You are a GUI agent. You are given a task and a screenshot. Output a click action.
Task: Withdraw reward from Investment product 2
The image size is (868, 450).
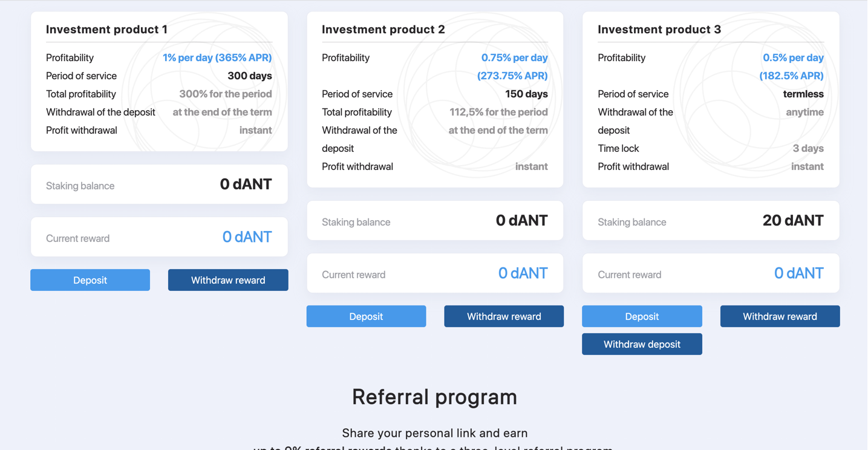pyautogui.click(x=504, y=316)
